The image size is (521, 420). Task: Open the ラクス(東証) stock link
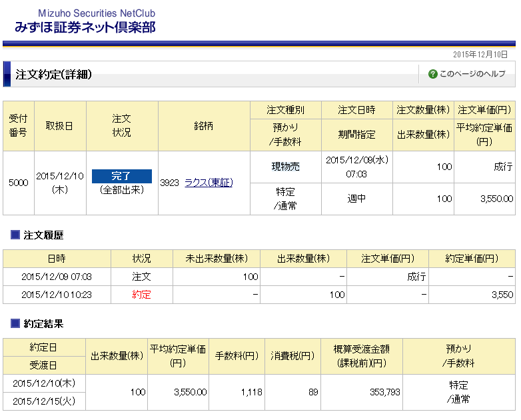[x=209, y=183]
